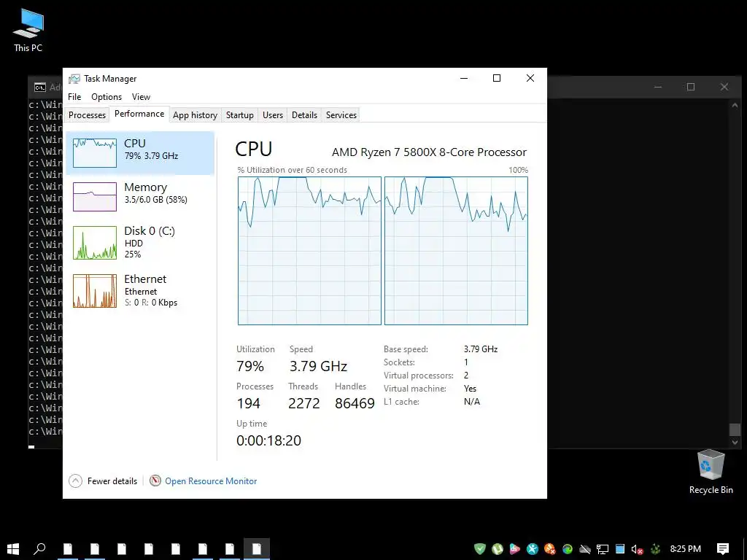Open the Windows Start menu
747x560 pixels.
[13, 548]
